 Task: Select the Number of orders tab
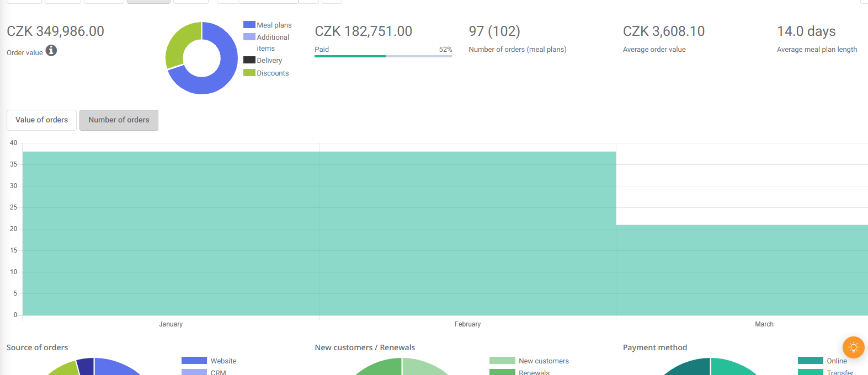click(119, 120)
